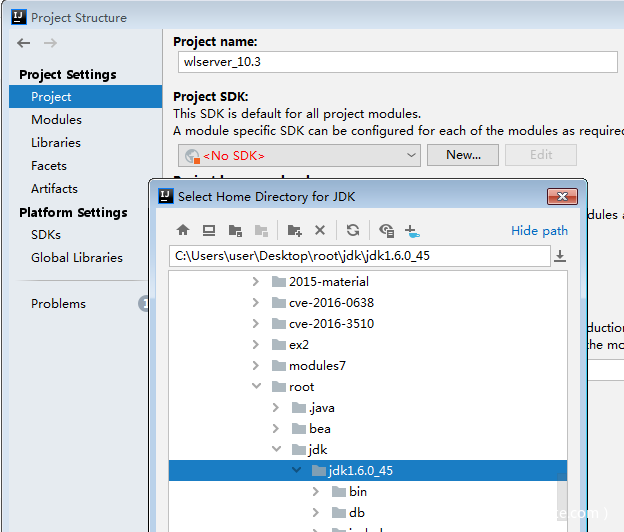The image size is (624, 532).
Task: Refresh the directory tree
Action: (353, 230)
